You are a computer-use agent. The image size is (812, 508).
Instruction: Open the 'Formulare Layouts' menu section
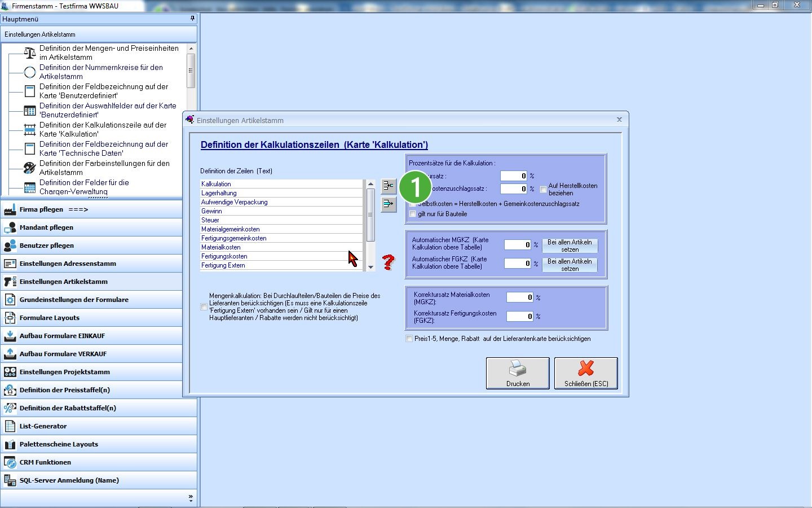point(99,318)
